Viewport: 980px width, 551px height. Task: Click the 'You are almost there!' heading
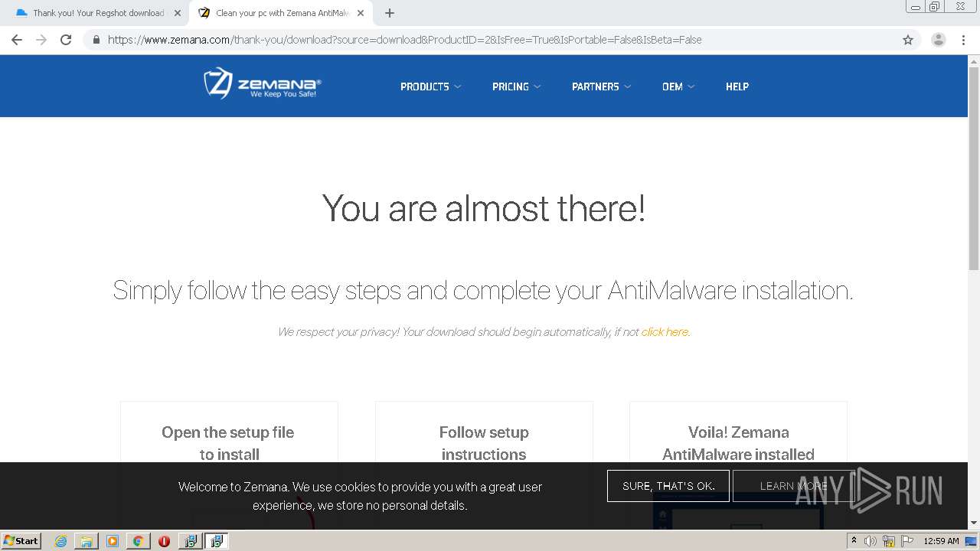point(484,208)
